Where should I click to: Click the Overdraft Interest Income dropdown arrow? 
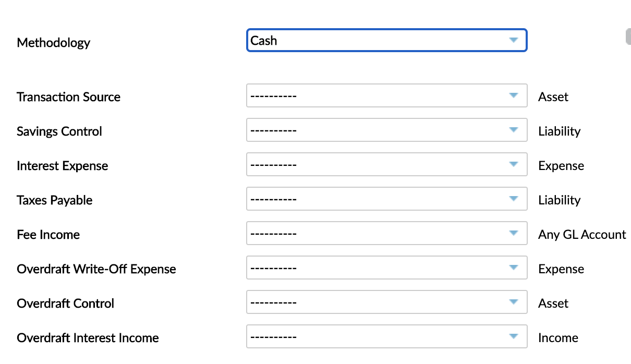point(514,336)
